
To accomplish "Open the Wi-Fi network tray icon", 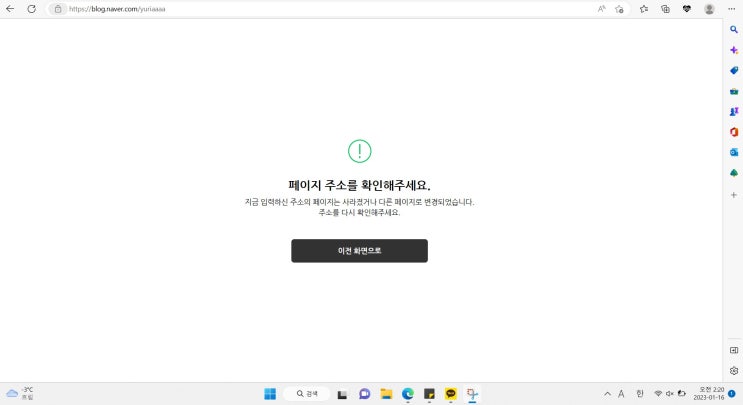I will click(x=658, y=394).
